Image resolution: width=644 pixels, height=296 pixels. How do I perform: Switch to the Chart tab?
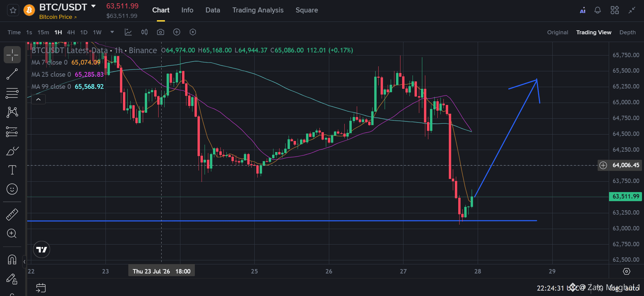161,10
